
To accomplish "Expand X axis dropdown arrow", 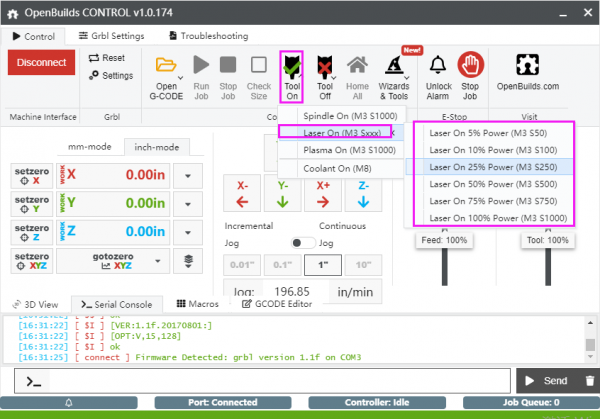I will pyautogui.click(x=188, y=176).
